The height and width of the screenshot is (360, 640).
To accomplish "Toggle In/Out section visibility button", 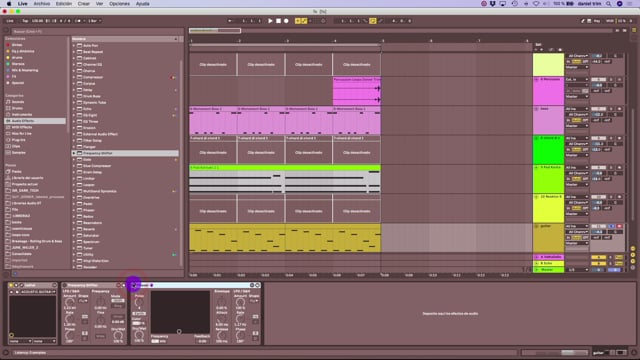I will 633,249.
